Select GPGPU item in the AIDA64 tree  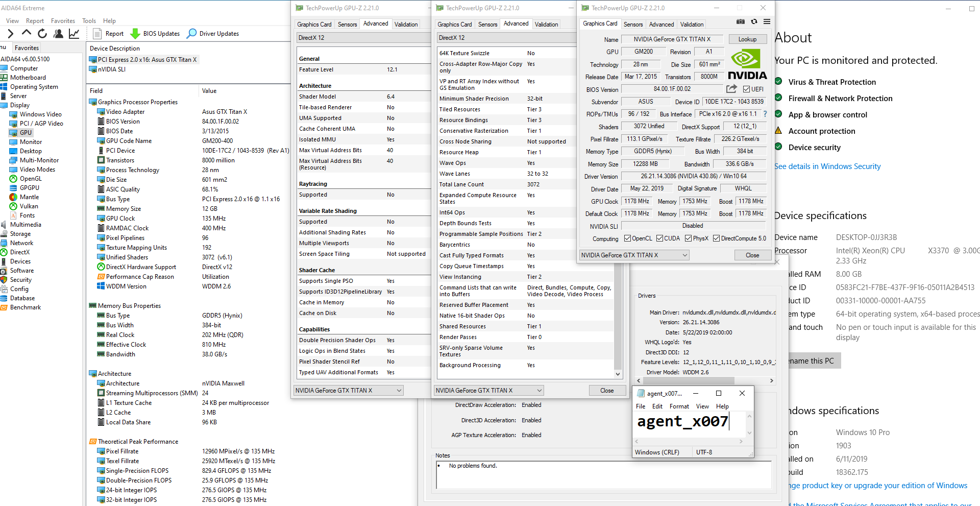coord(29,188)
